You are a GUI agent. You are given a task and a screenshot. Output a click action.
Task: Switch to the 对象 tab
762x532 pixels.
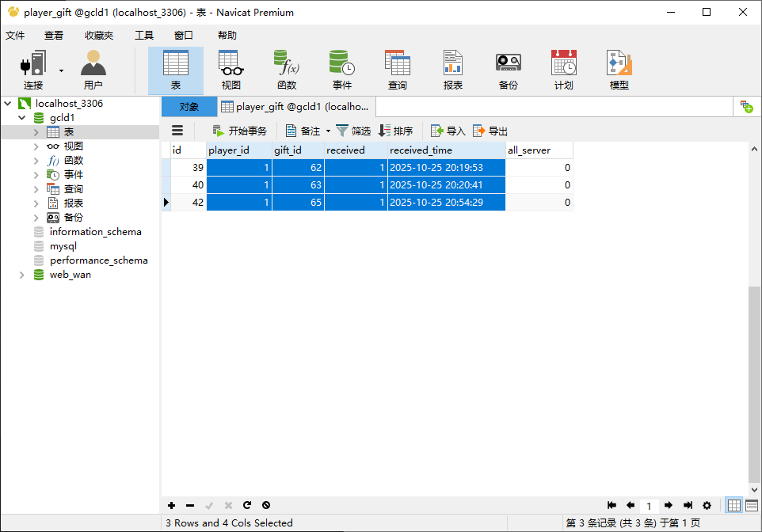coord(189,107)
